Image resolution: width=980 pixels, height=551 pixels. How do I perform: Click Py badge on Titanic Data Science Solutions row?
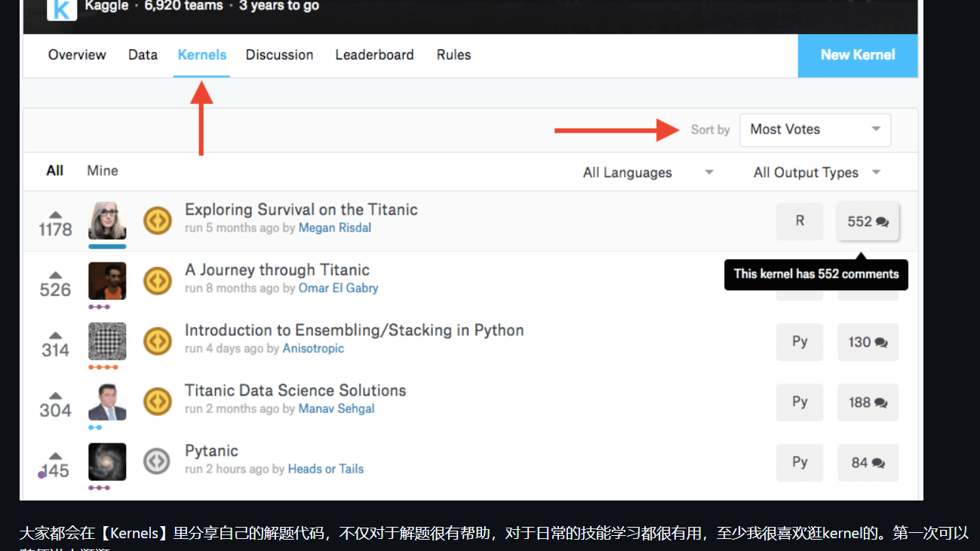click(x=800, y=403)
